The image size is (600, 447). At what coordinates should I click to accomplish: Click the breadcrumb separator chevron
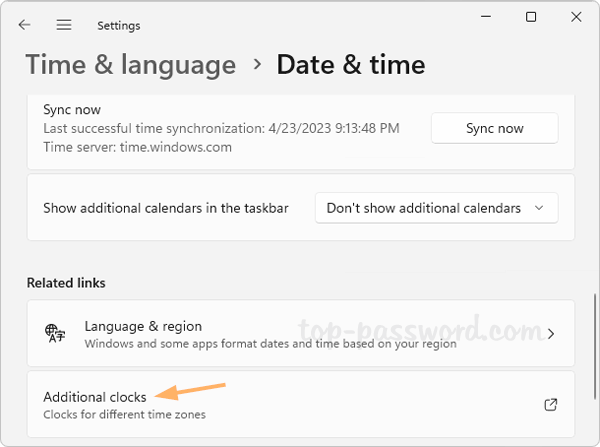click(257, 65)
